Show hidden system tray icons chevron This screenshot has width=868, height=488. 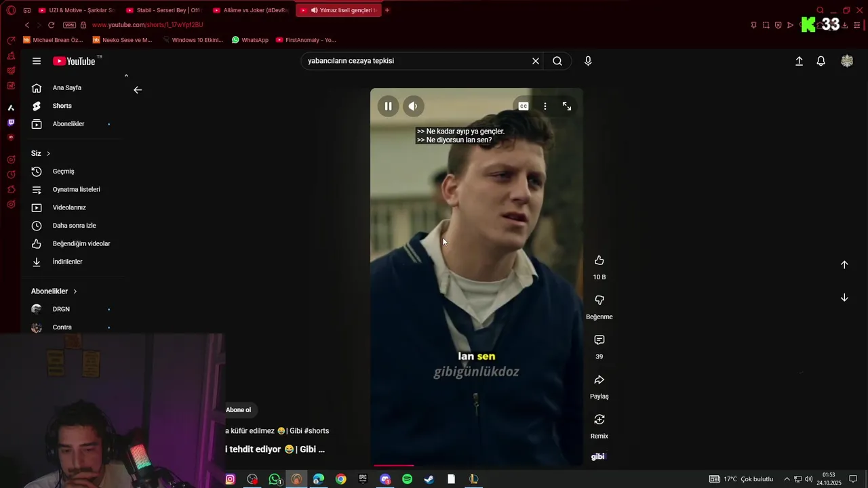[786, 479]
